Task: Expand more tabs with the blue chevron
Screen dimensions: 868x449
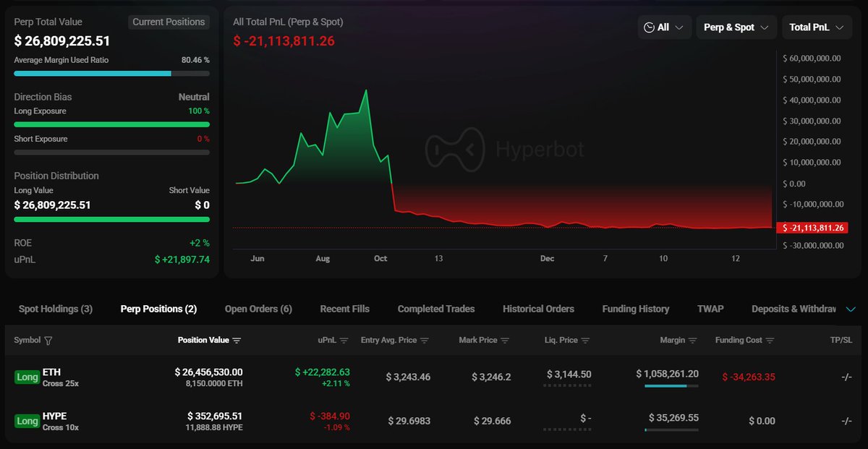Action: tap(851, 309)
